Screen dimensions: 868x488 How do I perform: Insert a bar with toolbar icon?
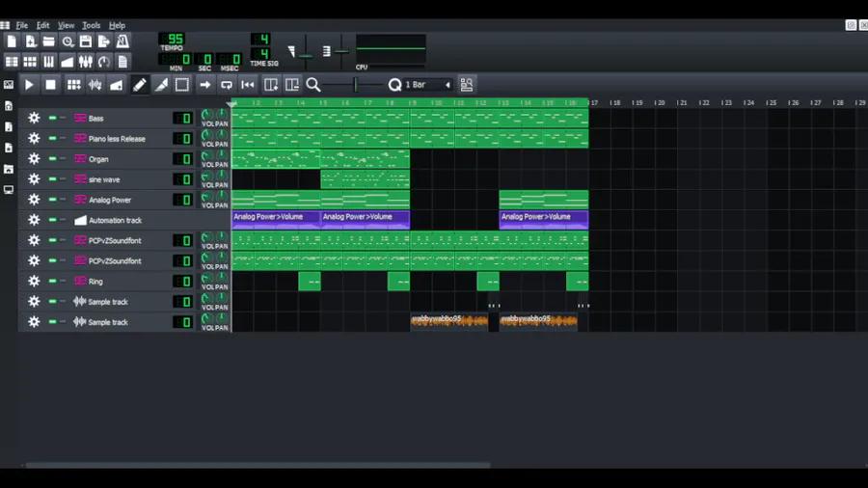pyautogui.click(x=271, y=85)
